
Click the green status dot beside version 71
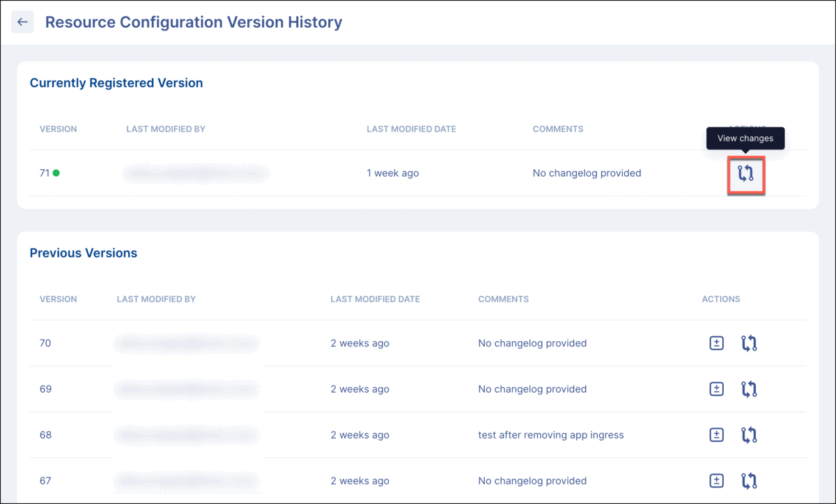tap(56, 173)
